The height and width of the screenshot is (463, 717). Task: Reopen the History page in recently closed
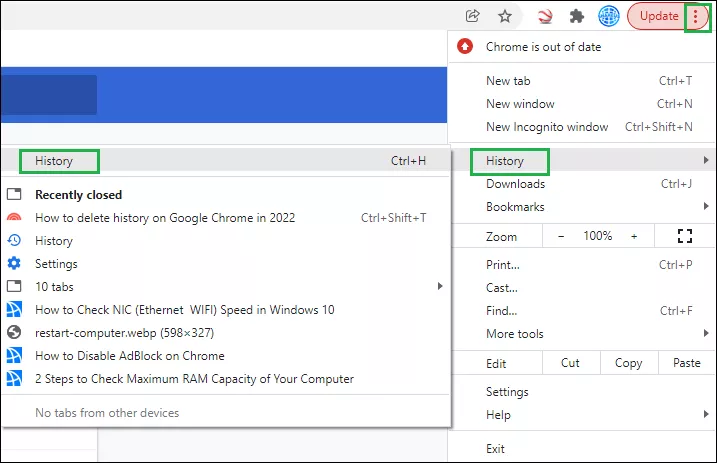(226, 241)
